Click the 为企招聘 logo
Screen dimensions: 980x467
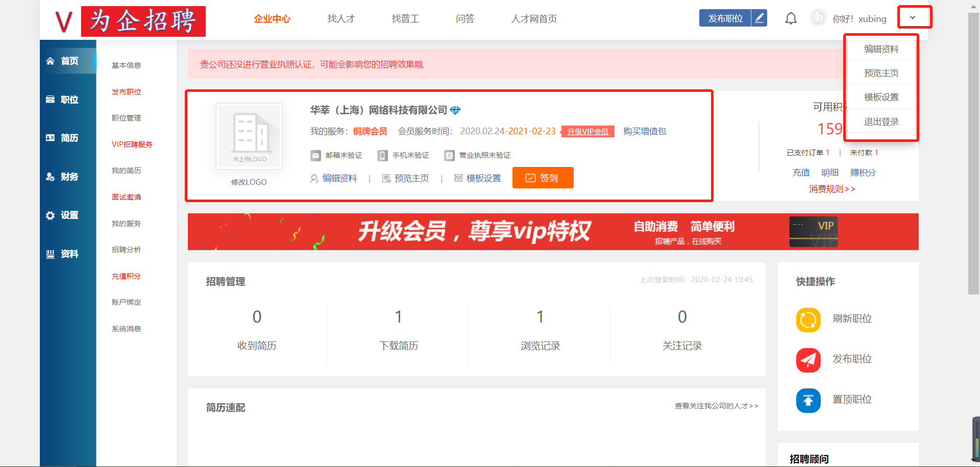(x=130, y=21)
